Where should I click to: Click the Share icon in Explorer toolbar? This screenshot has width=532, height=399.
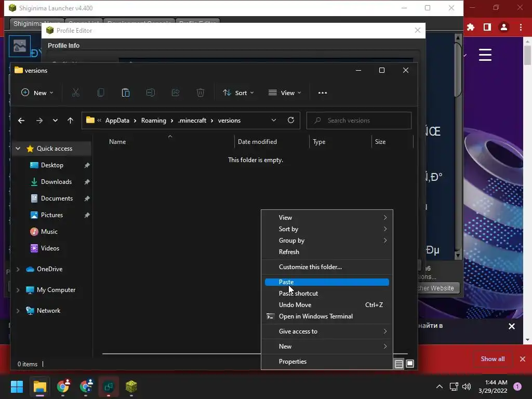[x=176, y=92]
